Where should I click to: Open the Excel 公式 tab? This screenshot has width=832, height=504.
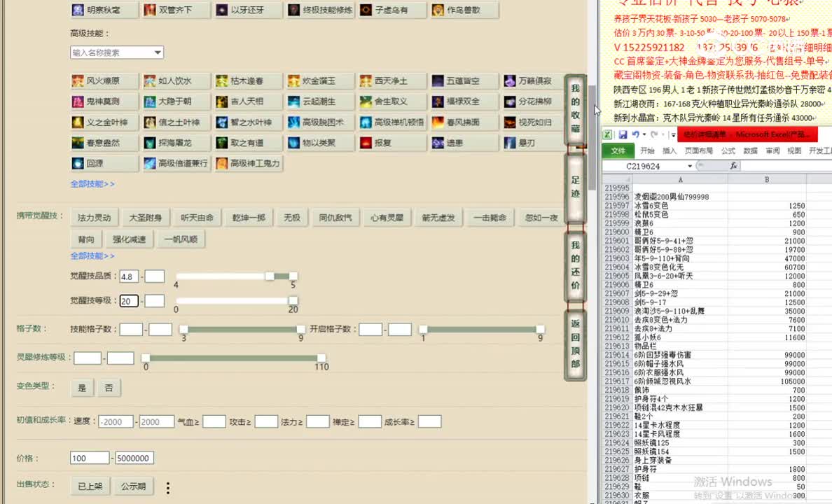728,150
